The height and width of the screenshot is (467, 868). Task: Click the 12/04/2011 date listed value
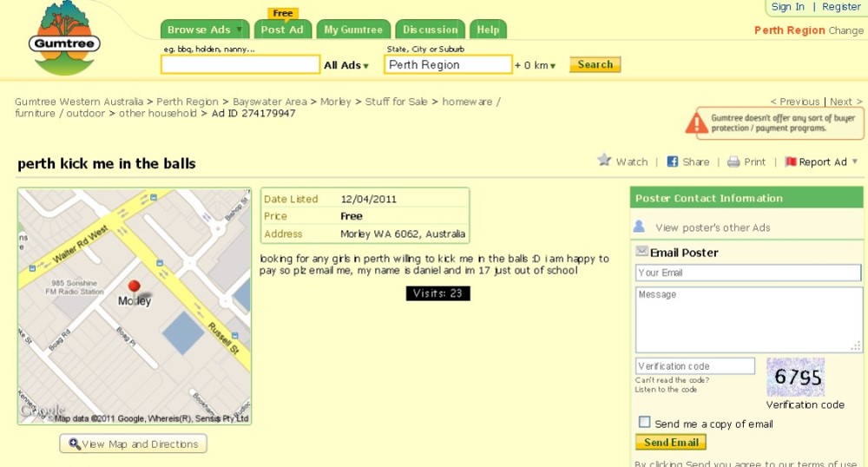pyautogui.click(x=369, y=199)
